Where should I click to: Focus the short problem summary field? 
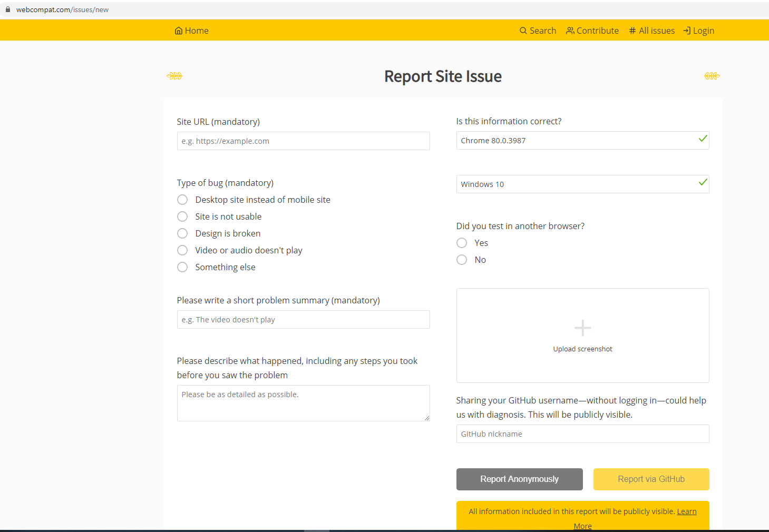tap(304, 320)
